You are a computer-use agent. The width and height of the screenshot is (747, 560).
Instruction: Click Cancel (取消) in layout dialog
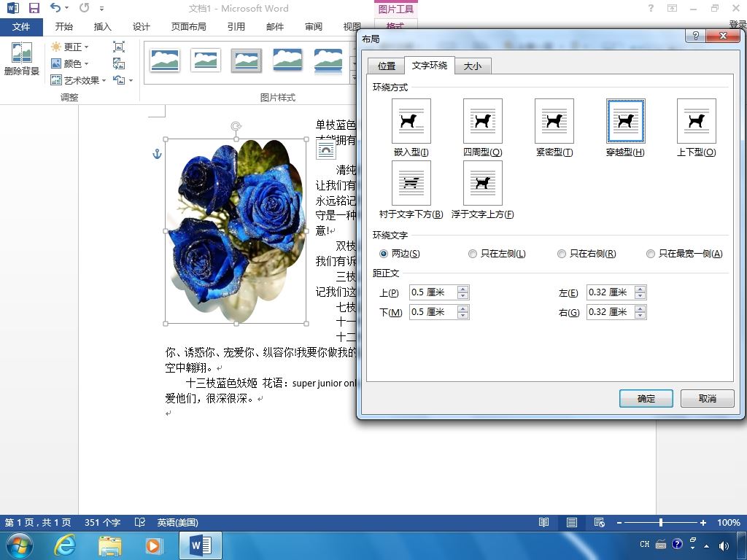708,399
